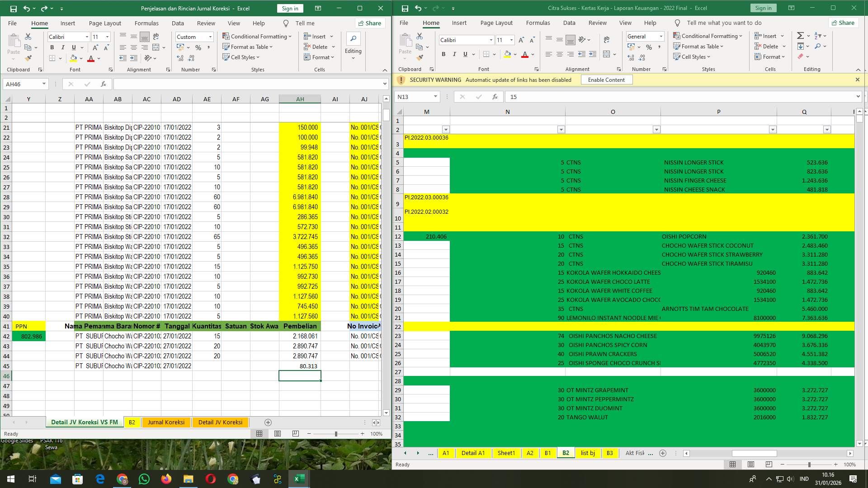Toggle italic formatting

[63, 47]
